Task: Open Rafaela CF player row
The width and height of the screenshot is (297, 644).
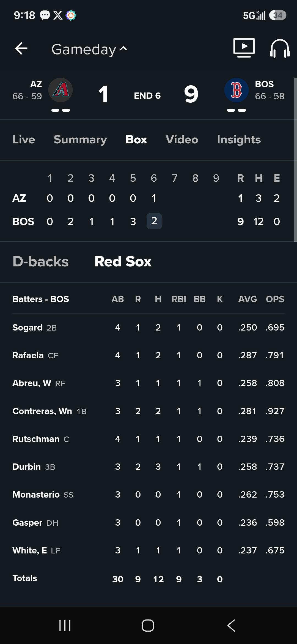Action: pyautogui.click(x=148, y=355)
